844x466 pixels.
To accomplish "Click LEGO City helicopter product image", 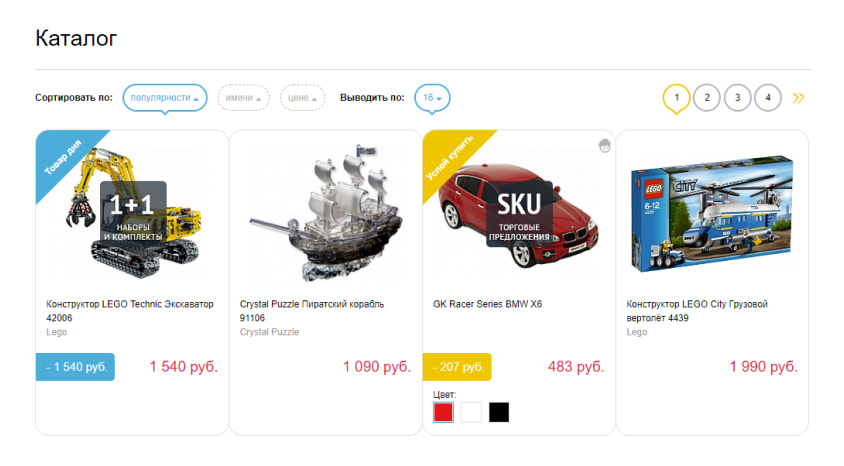I will [x=712, y=214].
